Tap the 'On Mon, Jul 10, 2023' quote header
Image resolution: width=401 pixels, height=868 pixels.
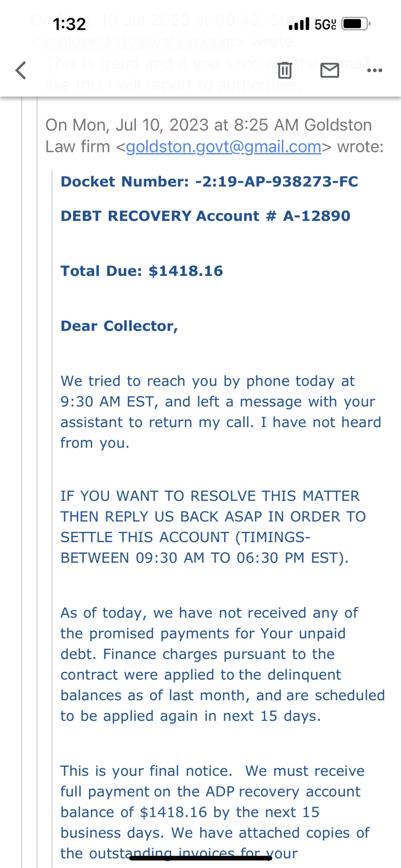pos(214,136)
